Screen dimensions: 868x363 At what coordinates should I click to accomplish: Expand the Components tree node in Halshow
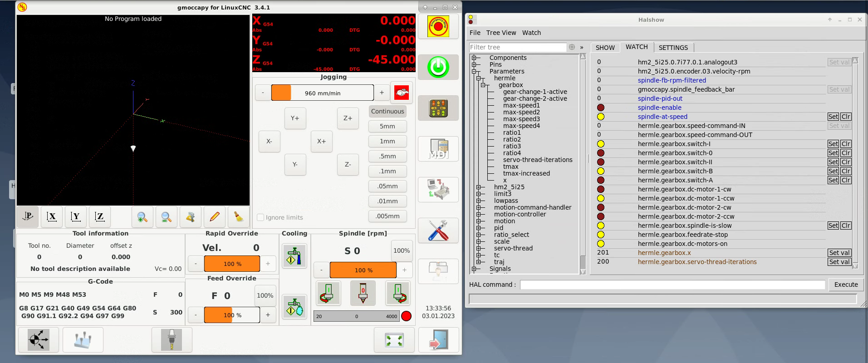coord(474,58)
